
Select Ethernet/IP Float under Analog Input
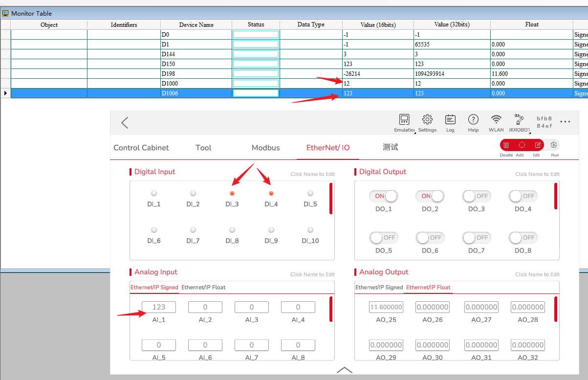pyautogui.click(x=203, y=288)
